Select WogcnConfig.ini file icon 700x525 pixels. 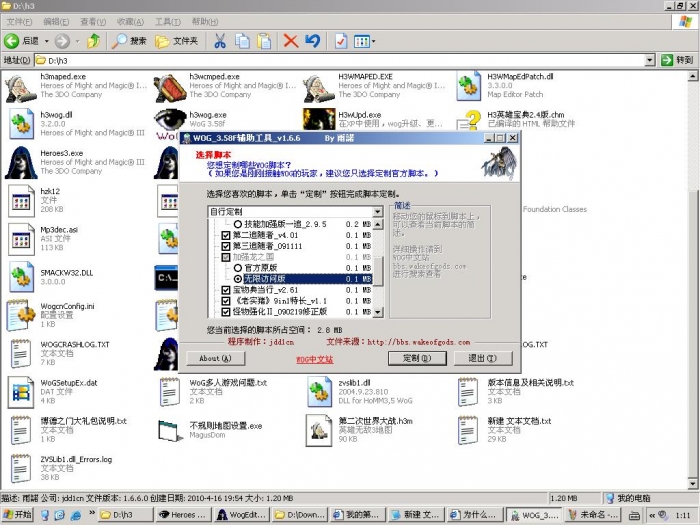click(21, 315)
